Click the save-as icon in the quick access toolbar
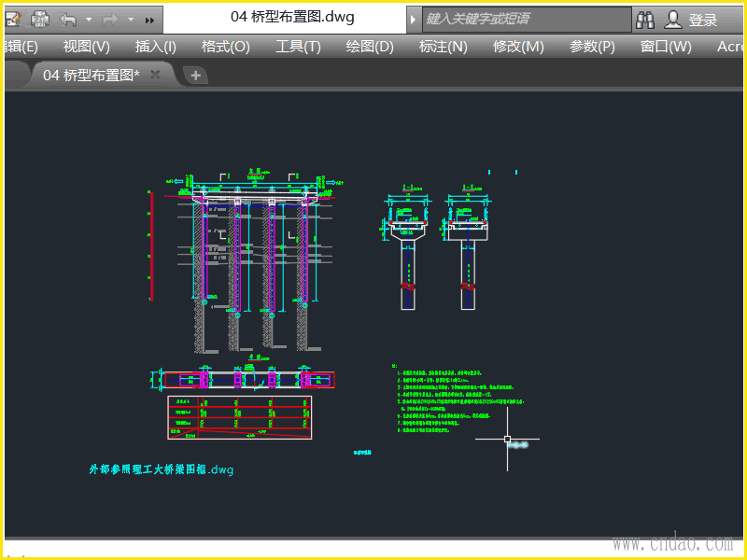The height and width of the screenshot is (560, 747). (11, 19)
